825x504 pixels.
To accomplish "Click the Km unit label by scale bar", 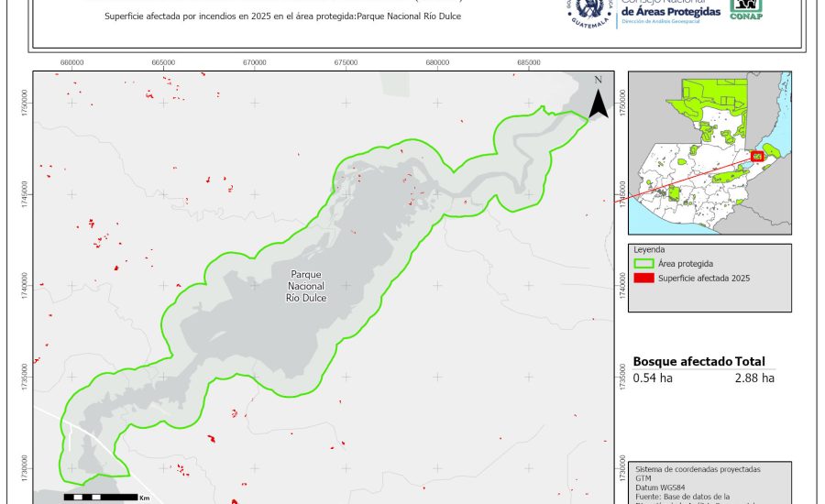I will (x=144, y=499).
